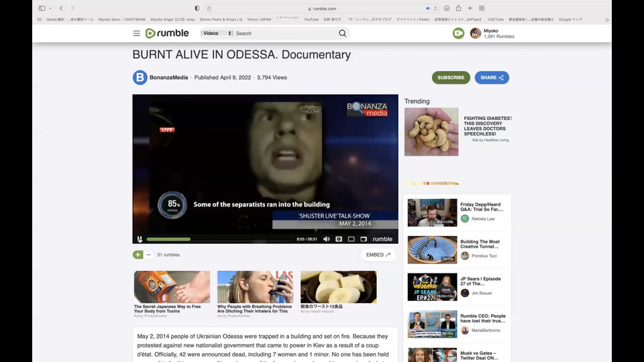Reload the page in Safari

[436, 8]
